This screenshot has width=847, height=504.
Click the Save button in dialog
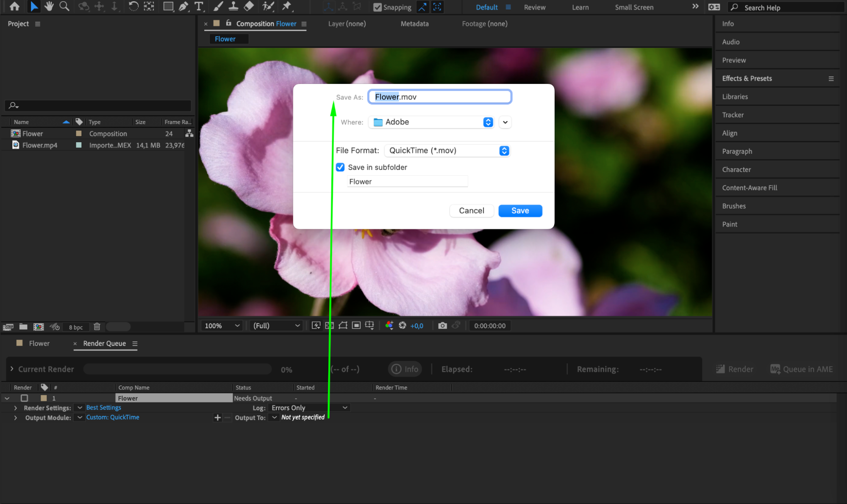click(x=520, y=210)
